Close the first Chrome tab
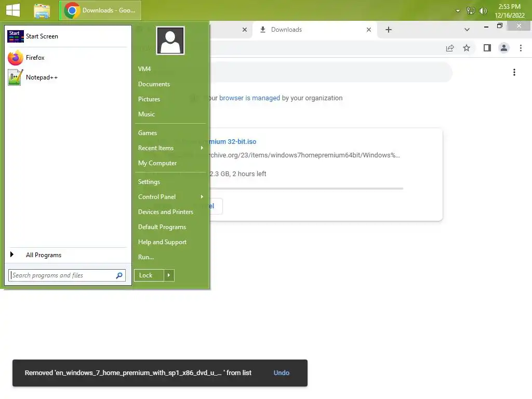The height and width of the screenshot is (399, 532). (245, 30)
